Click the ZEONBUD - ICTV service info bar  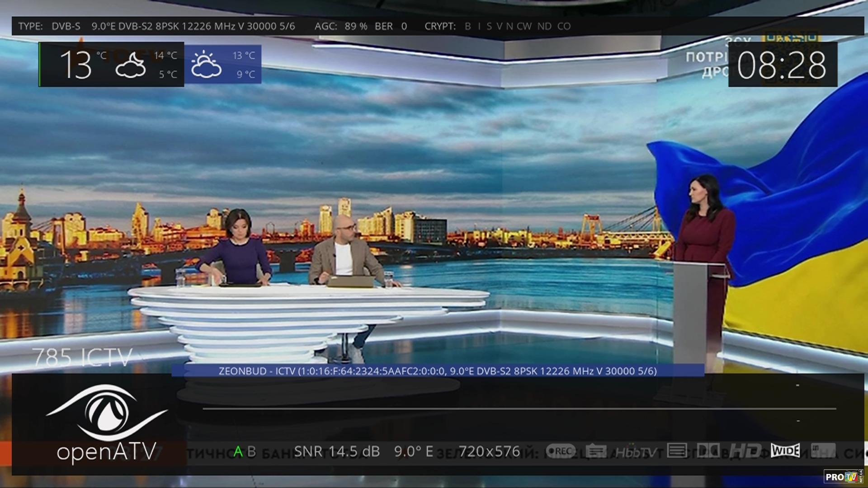click(x=437, y=371)
